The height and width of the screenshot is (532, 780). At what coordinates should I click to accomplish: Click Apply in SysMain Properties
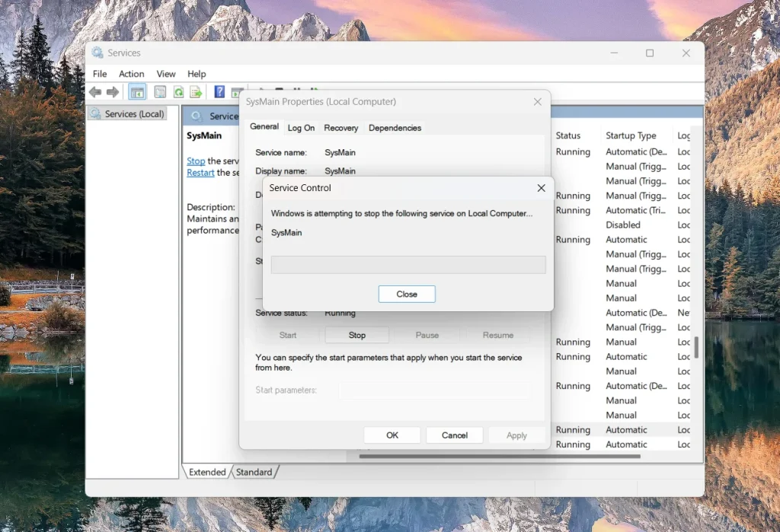[x=516, y=435]
